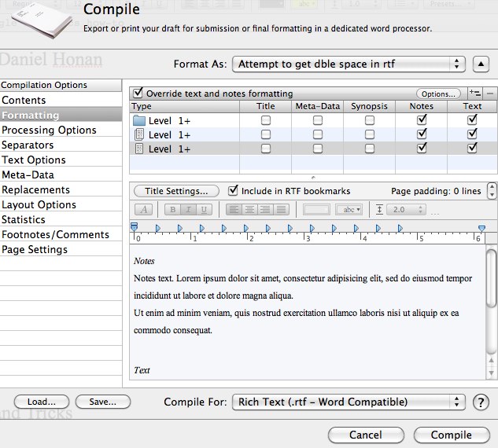
Task: Click the Title Settings button
Action: tap(176, 191)
